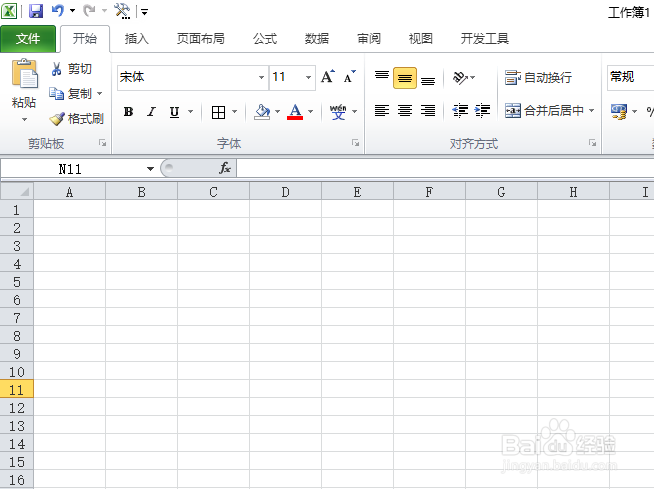654x489 pixels.
Task: Toggle top align
Action: tap(382, 78)
